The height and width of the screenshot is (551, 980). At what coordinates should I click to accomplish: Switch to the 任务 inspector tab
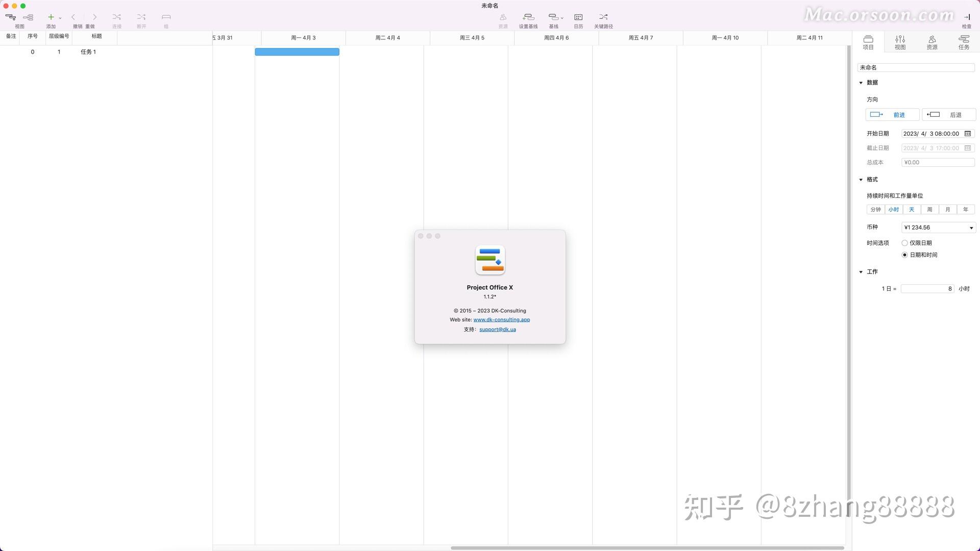[x=964, y=41]
